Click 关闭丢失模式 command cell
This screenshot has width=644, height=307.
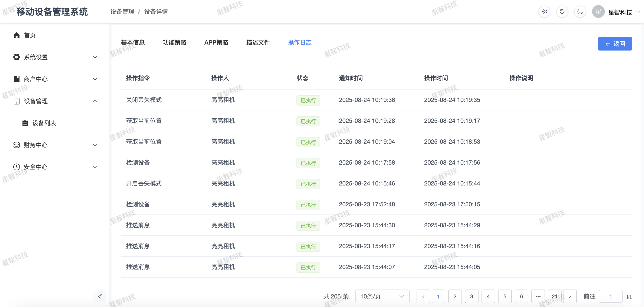[x=144, y=100]
